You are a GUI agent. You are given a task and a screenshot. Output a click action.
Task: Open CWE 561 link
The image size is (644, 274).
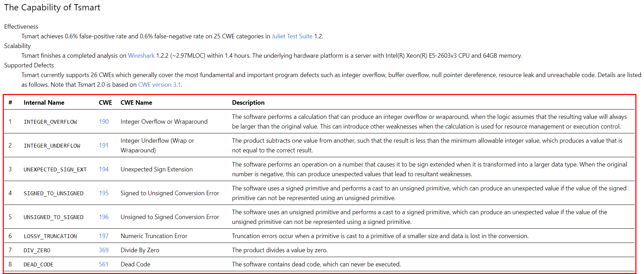point(104,264)
